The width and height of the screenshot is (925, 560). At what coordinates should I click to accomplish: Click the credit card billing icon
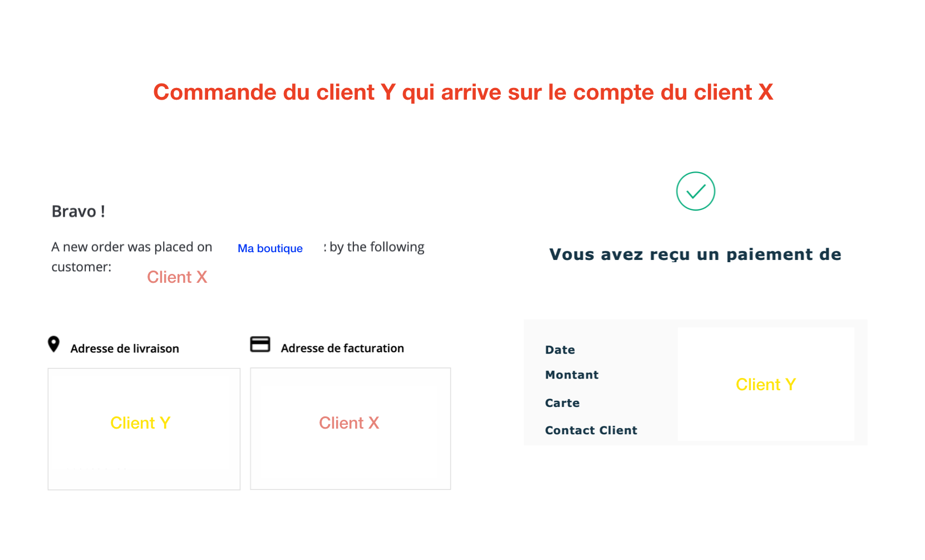(x=260, y=344)
